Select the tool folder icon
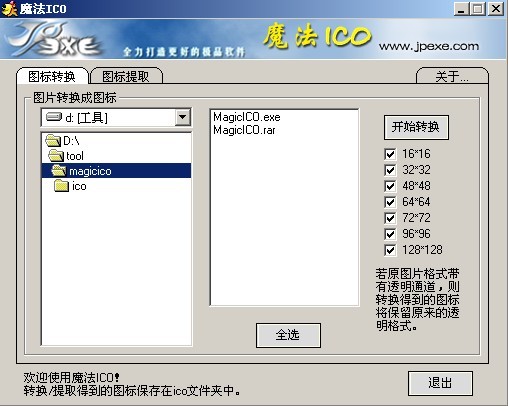The image size is (508, 406). click(56, 156)
